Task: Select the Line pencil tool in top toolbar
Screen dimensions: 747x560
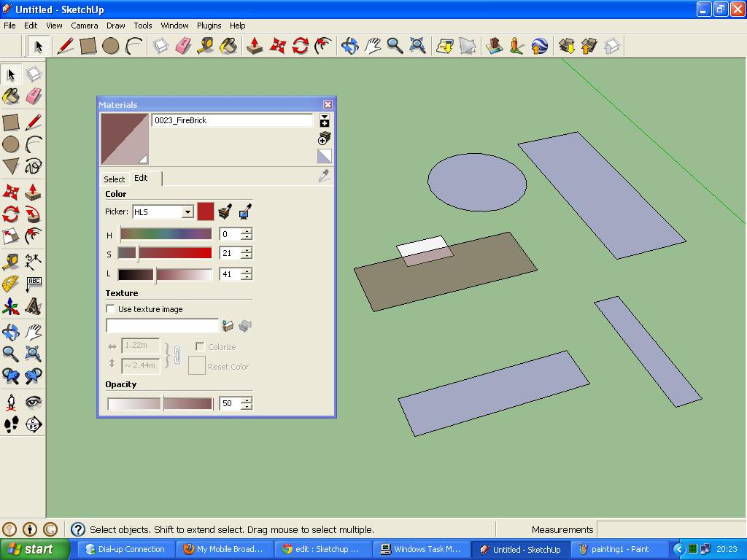Action: click(x=65, y=46)
